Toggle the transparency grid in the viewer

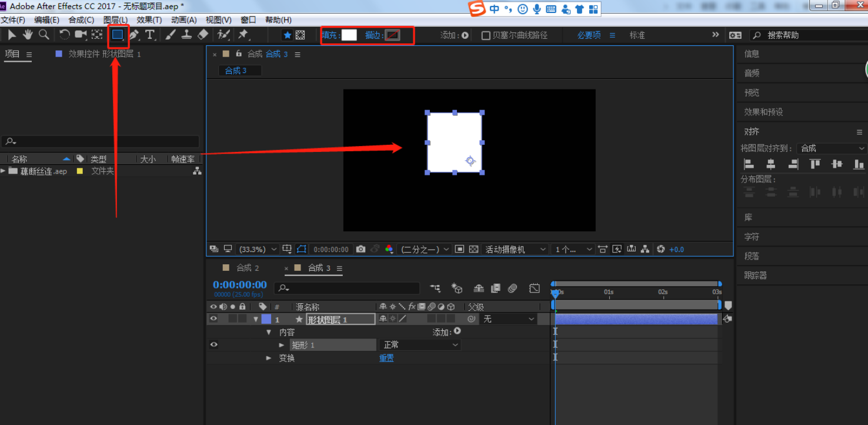click(473, 250)
